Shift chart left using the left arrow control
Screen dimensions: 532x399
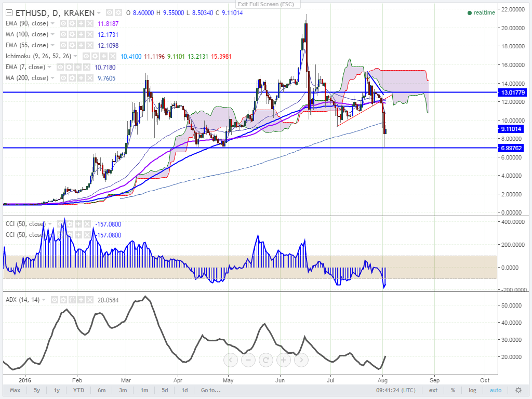click(x=231, y=360)
